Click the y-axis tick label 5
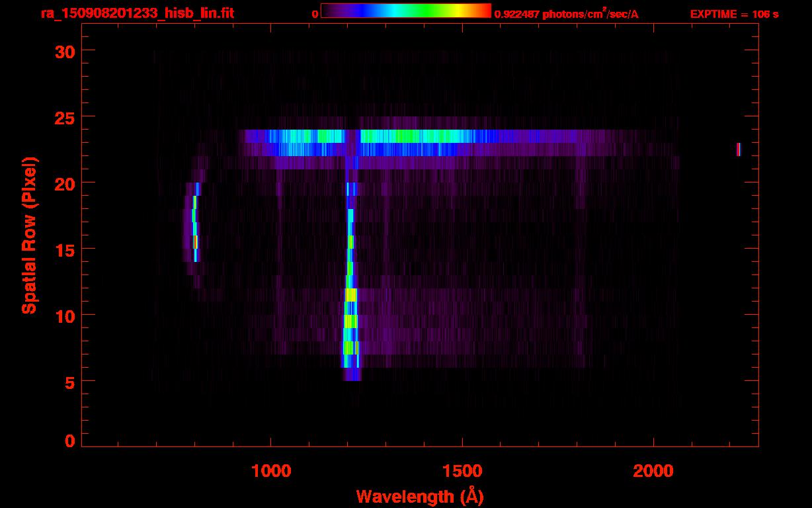The height and width of the screenshot is (508, 812). point(70,382)
